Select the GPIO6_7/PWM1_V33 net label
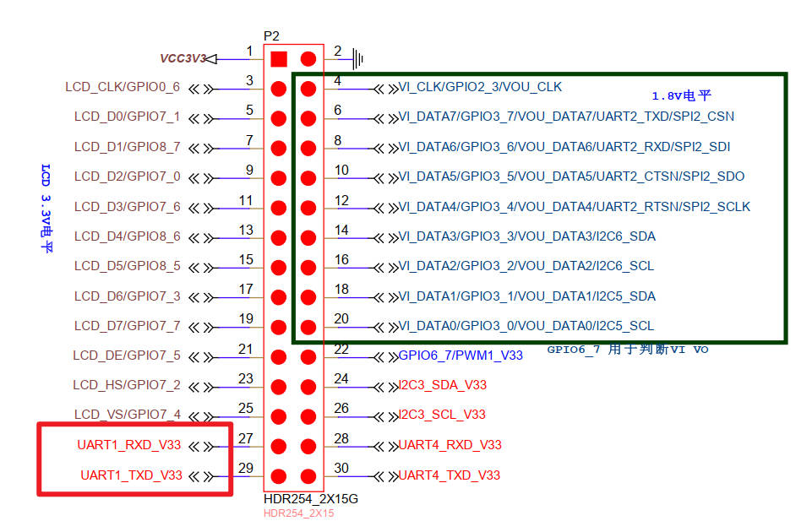This screenshot has width=812, height=532. 460,356
